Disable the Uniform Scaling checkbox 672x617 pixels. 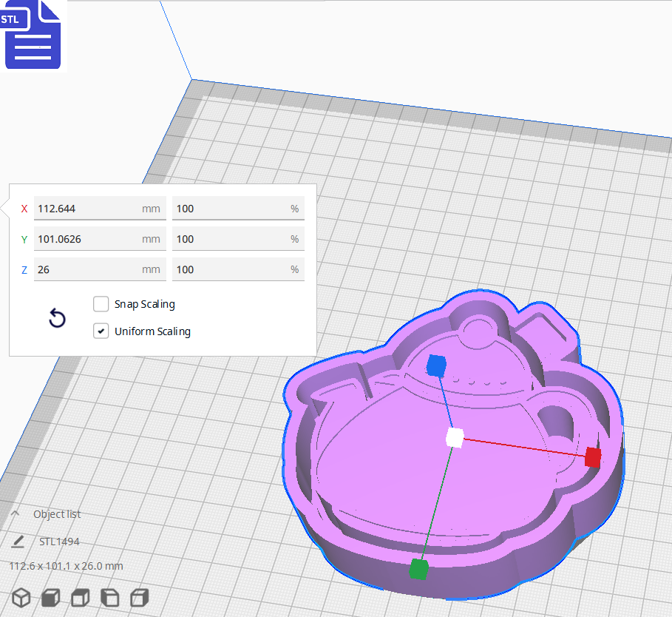(101, 331)
